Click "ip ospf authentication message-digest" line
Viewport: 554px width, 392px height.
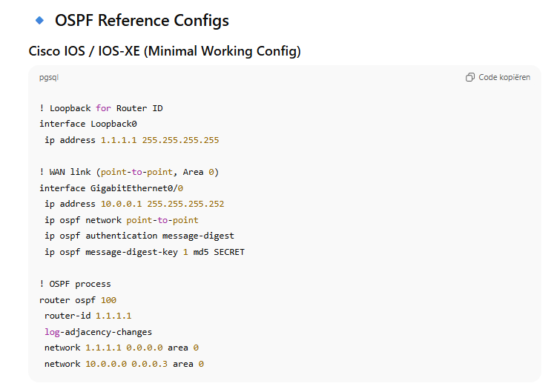(139, 236)
